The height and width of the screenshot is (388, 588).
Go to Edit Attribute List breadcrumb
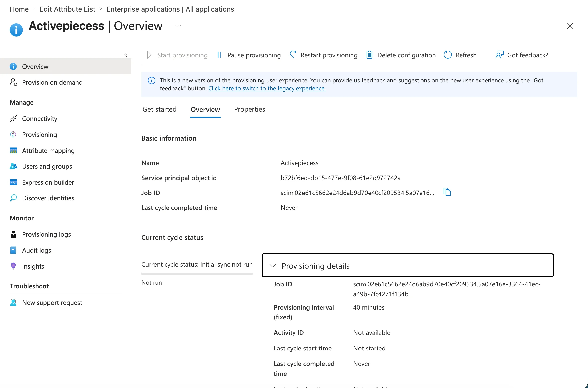click(x=67, y=9)
